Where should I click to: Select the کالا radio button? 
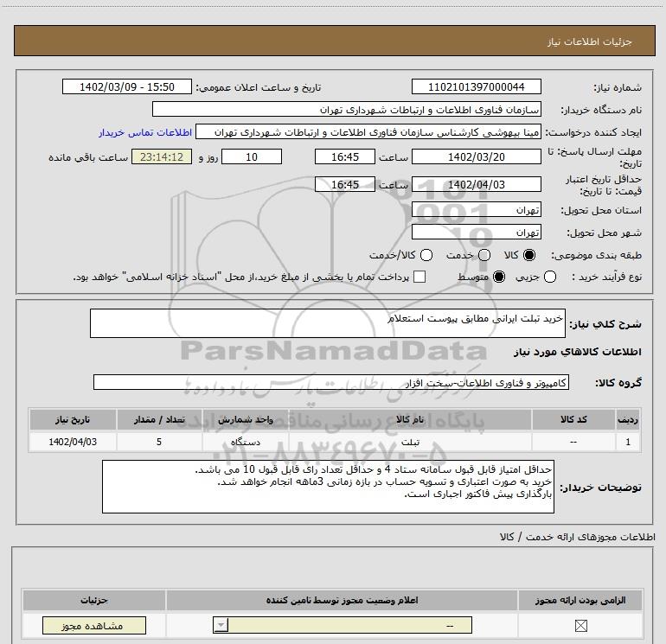point(529,255)
